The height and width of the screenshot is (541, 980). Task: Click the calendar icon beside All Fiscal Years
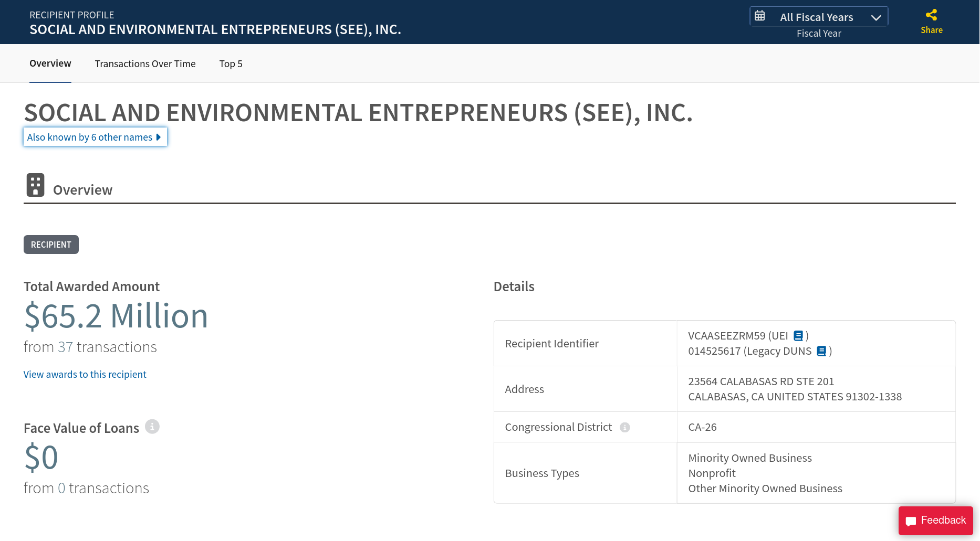click(759, 16)
